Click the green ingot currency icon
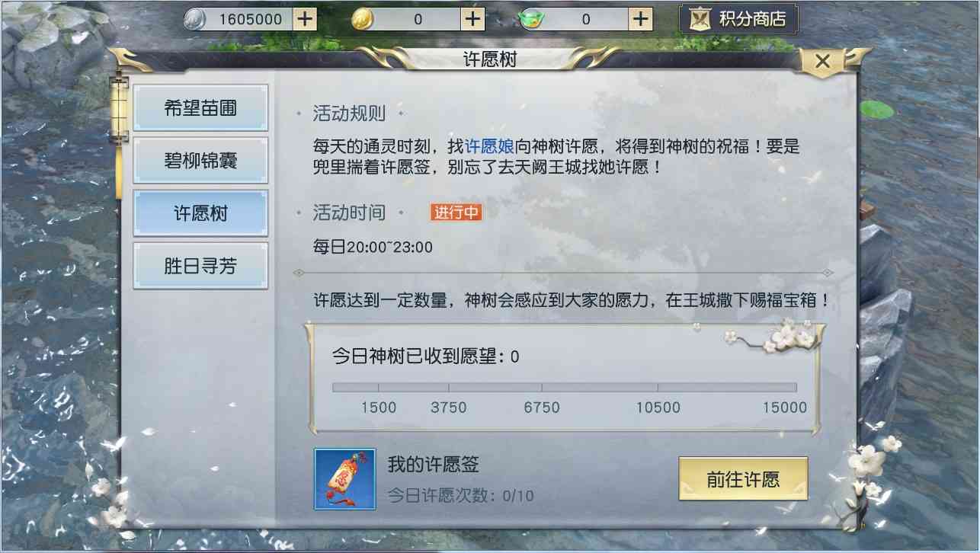 click(530, 20)
